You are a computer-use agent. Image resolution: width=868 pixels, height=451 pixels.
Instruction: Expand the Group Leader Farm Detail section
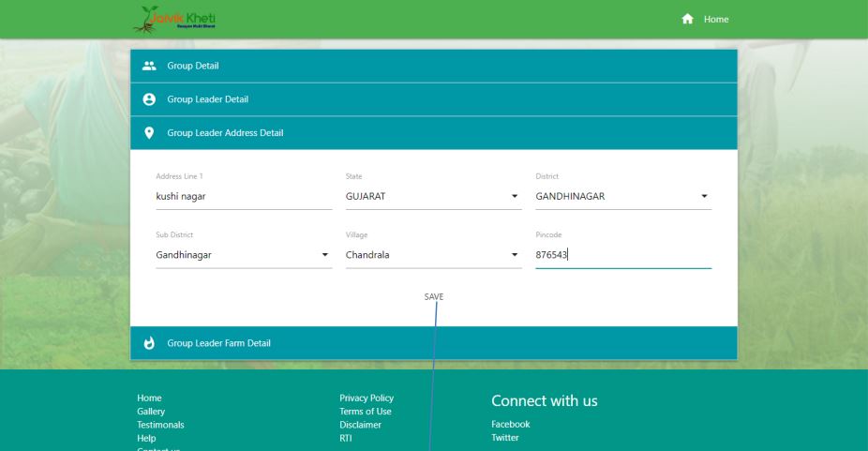tap(433, 343)
